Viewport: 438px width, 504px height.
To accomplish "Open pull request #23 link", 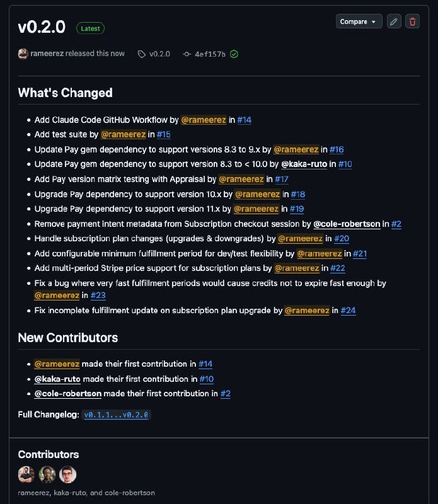I will (x=98, y=295).
